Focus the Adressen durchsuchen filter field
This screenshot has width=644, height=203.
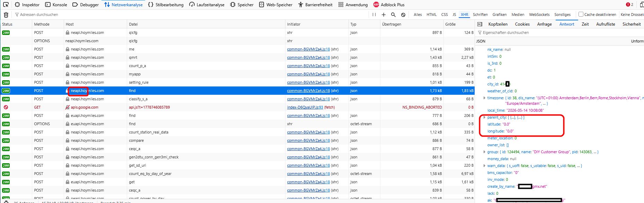[x=191, y=15]
